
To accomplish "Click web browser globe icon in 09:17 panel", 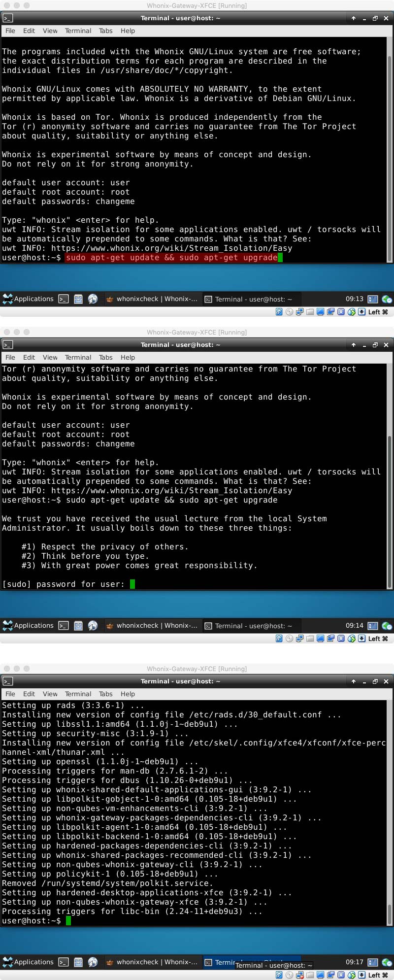I will 93,962.
